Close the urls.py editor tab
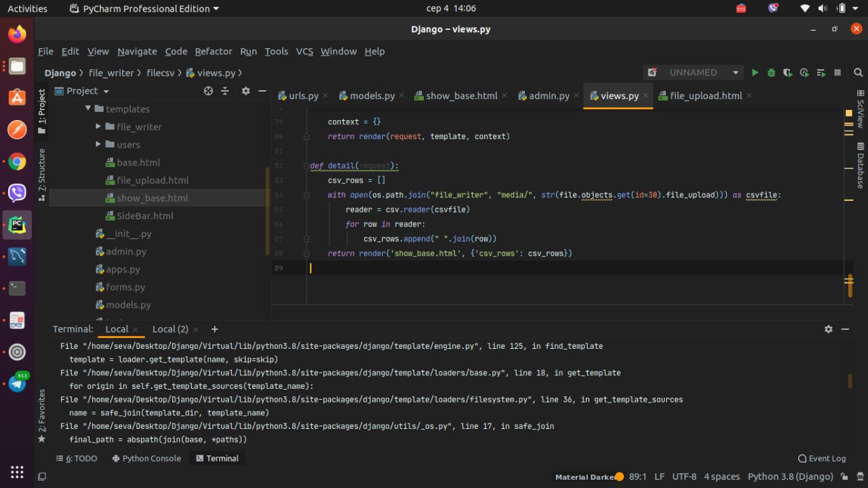The image size is (868, 488). coord(325,96)
